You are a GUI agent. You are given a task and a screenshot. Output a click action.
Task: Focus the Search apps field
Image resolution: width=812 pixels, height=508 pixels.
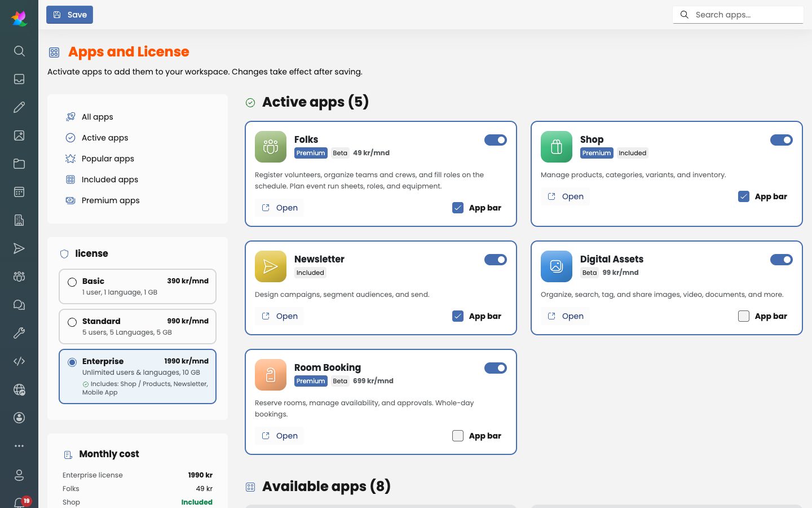(x=738, y=15)
